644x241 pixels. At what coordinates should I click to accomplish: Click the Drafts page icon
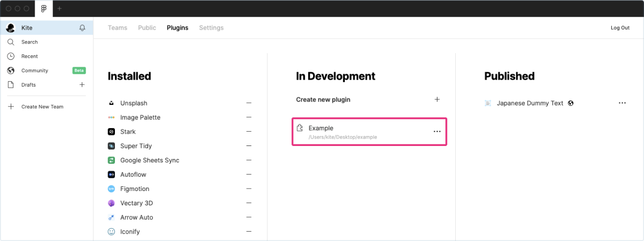tap(11, 85)
